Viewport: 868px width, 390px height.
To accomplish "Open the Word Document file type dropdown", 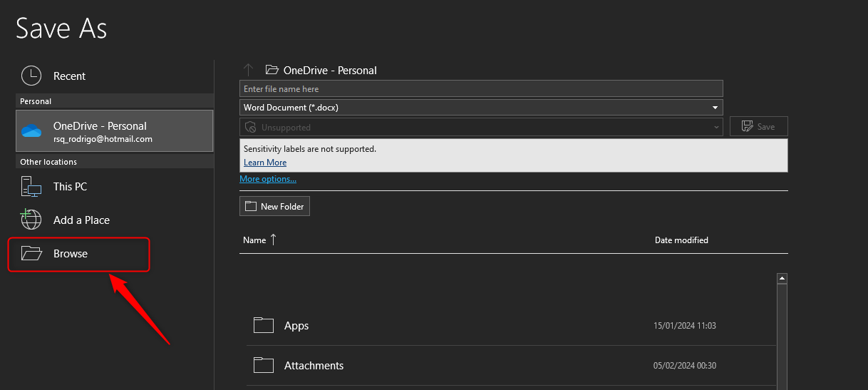I will 481,108.
